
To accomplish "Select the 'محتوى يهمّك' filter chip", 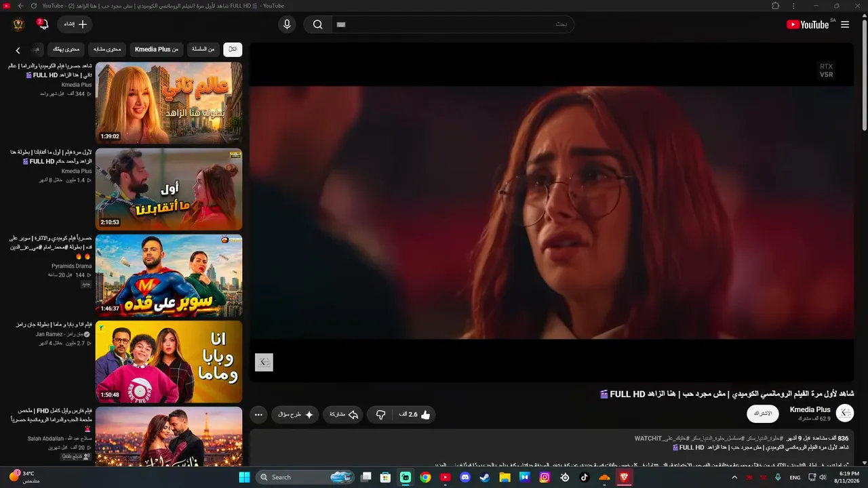I will [66, 49].
